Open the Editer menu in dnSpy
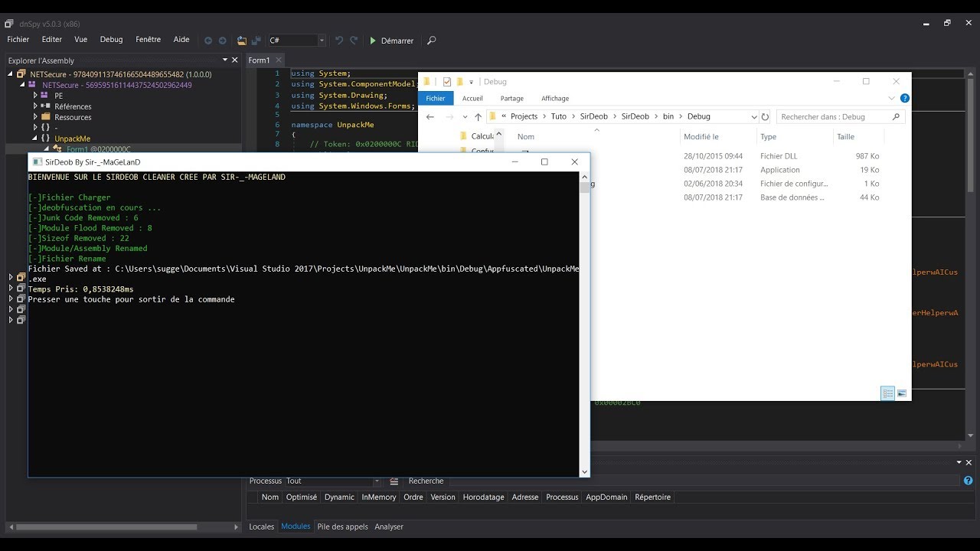The width and height of the screenshot is (980, 551). (x=52, y=40)
